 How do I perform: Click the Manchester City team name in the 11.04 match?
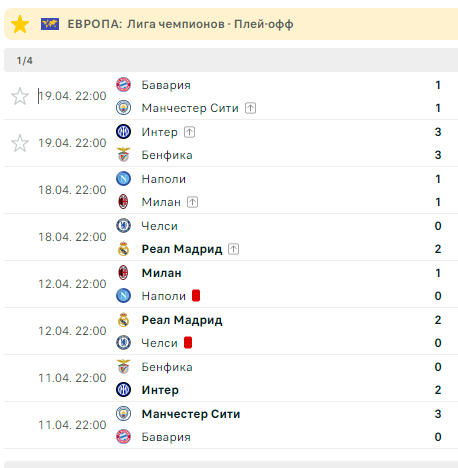coord(191,414)
